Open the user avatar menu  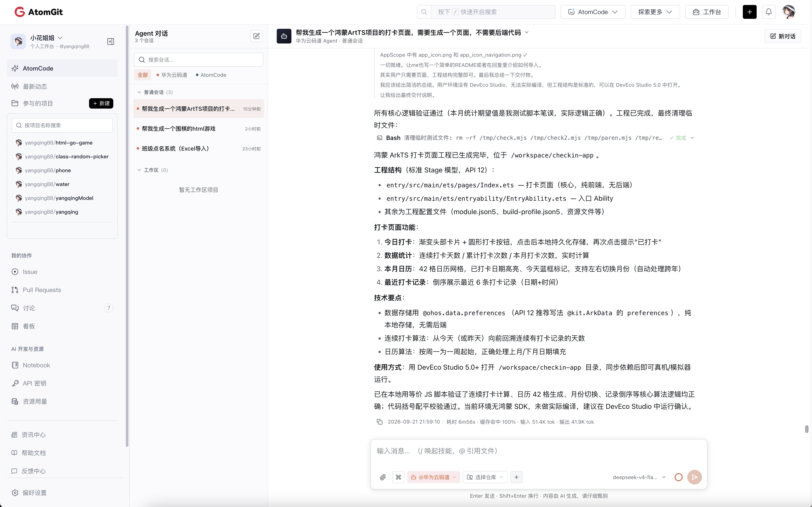[788, 12]
